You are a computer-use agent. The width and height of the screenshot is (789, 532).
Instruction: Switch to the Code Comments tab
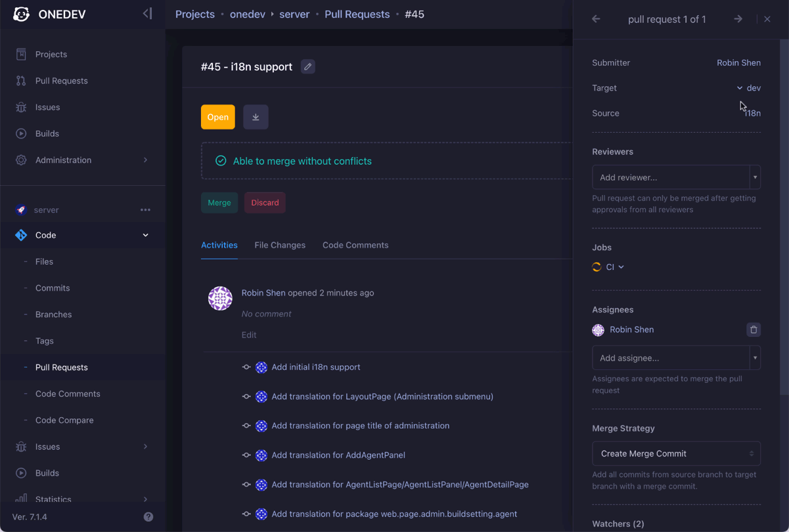(355, 245)
